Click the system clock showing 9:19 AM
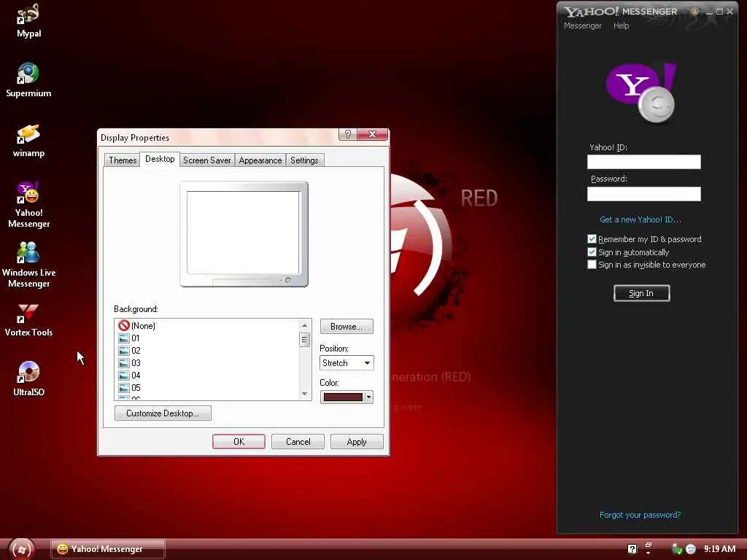Screen dimensions: 747x560 click(719, 549)
